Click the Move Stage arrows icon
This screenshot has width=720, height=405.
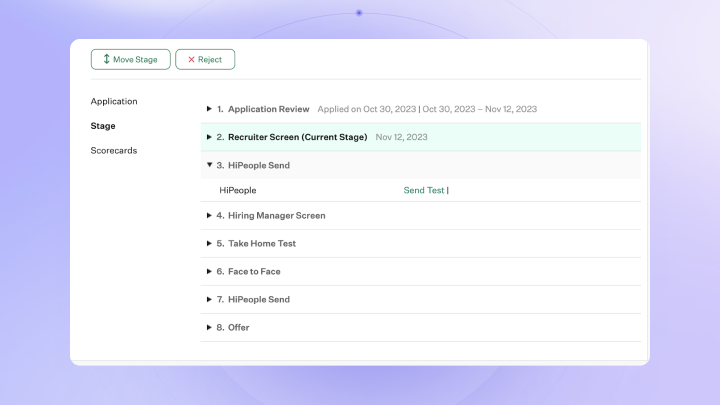pos(106,60)
